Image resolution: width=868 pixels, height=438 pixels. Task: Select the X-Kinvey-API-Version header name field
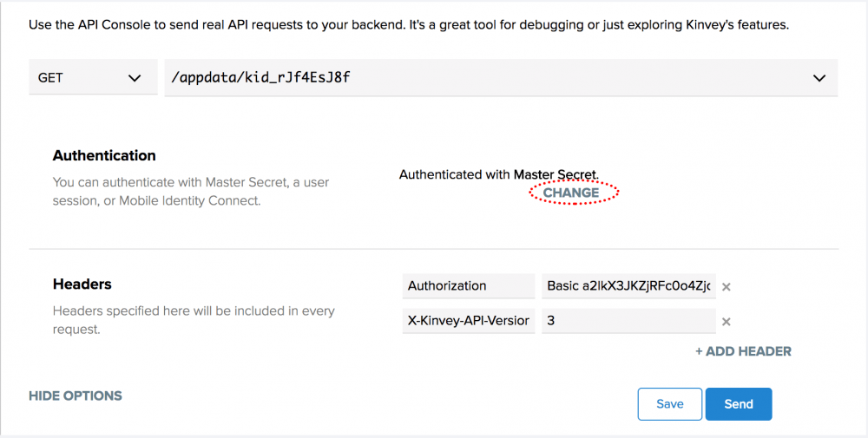[469, 321]
